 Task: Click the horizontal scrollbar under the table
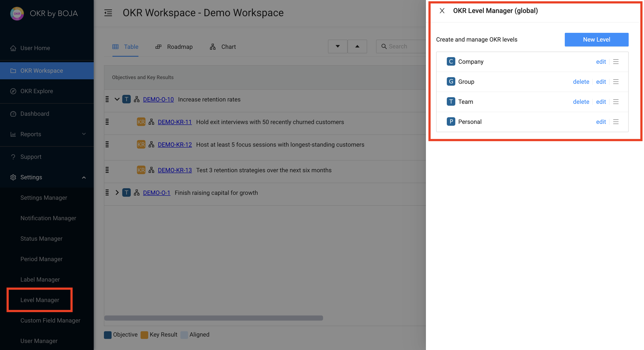pyautogui.click(x=214, y=318)
